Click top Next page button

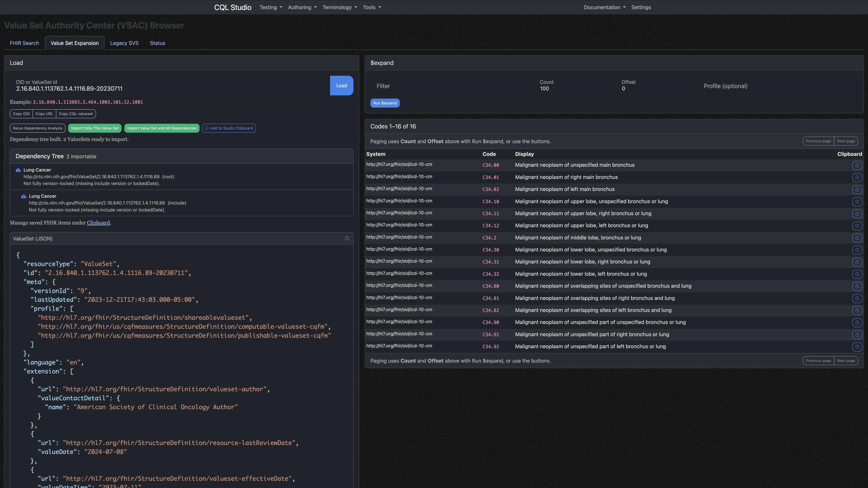pyautogui.click(x=846, y=141)
